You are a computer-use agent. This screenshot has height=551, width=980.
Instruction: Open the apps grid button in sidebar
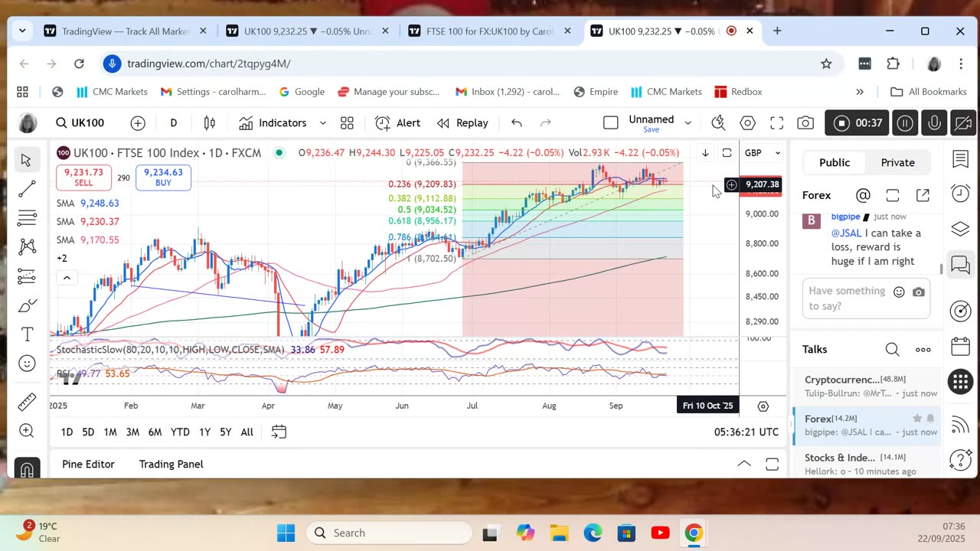[x=961, y=381]
